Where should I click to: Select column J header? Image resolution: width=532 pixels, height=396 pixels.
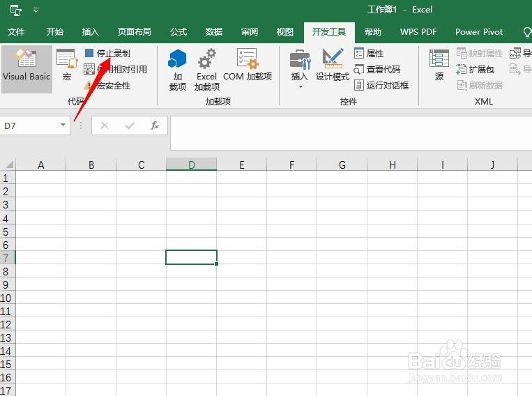tap(493, 165)
